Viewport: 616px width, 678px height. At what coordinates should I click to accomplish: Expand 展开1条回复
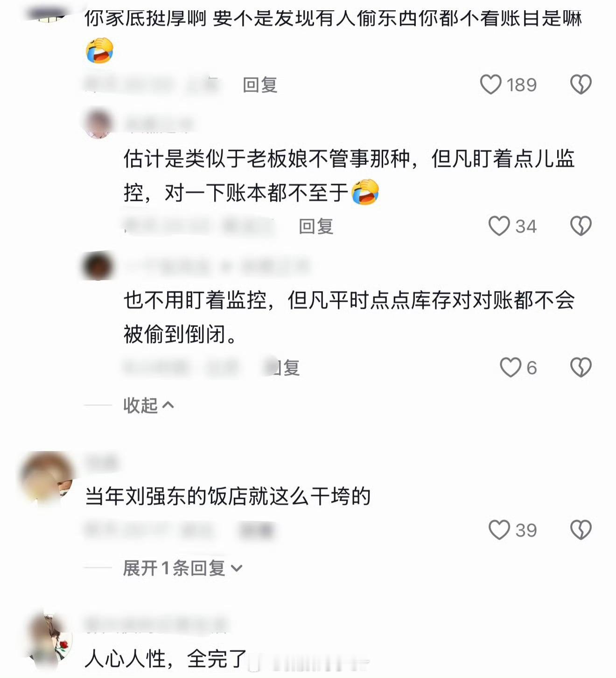coord(182,568)
